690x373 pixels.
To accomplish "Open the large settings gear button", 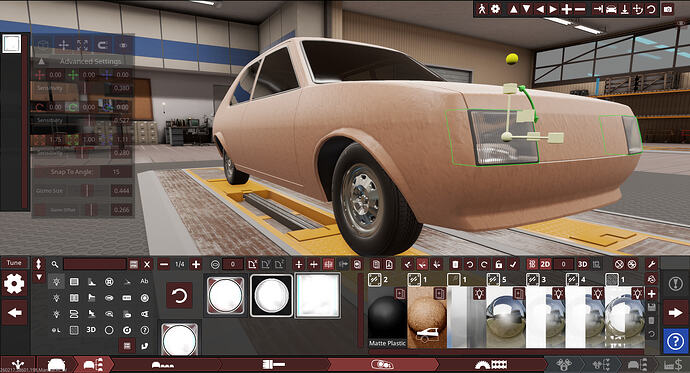I will coord(14,283).
